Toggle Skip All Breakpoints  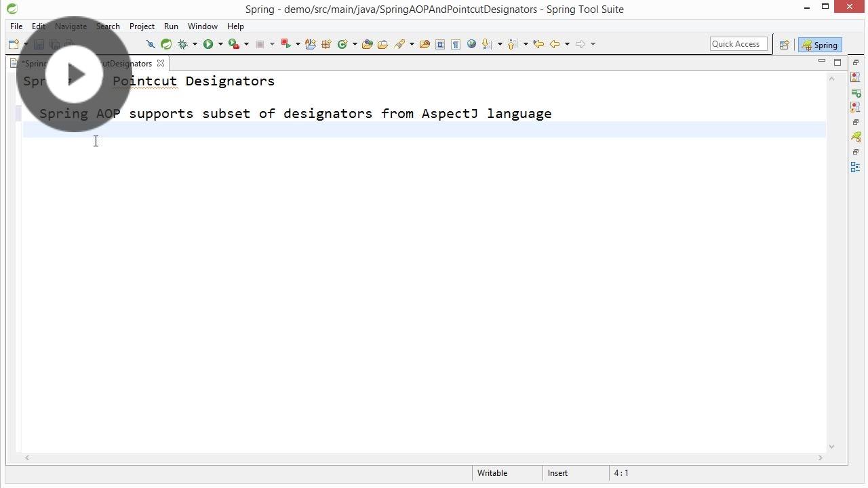tap(151, 44)
